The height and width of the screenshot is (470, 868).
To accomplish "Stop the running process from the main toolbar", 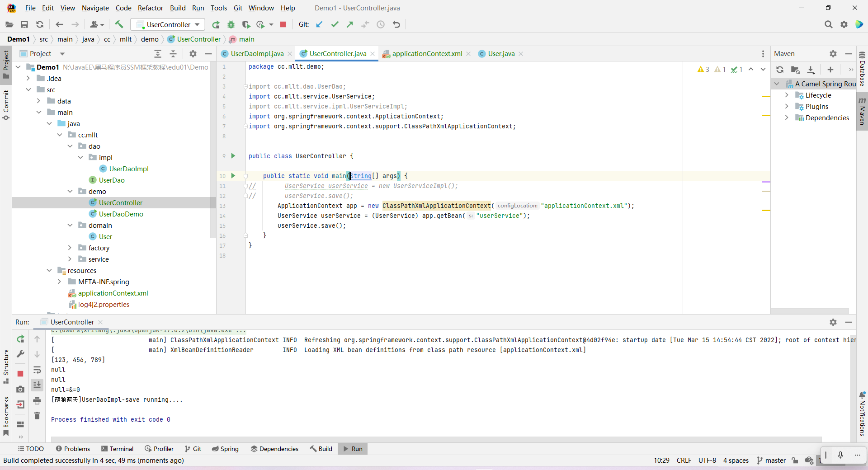I will pos(283,24).
